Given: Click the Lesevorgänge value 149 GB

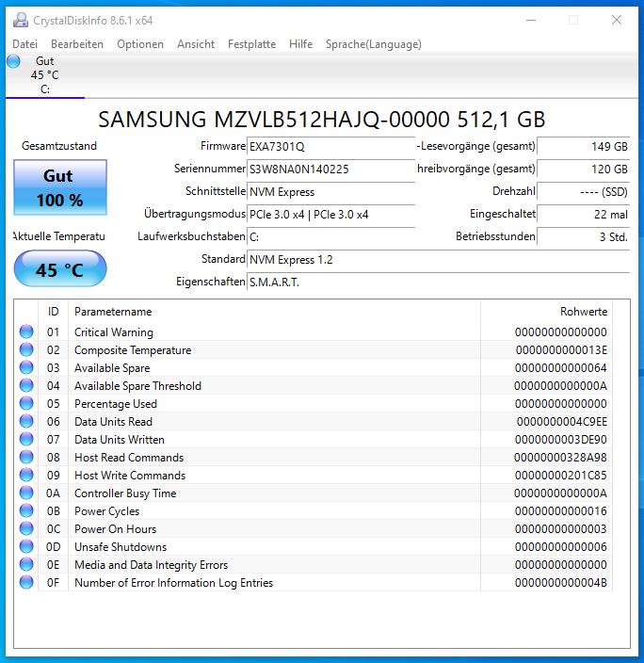Looking at the screenshot, I should (x=584, y=146).
